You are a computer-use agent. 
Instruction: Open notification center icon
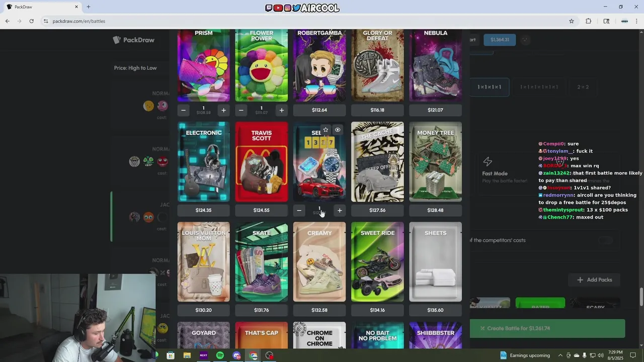click(x=633, y=355)
